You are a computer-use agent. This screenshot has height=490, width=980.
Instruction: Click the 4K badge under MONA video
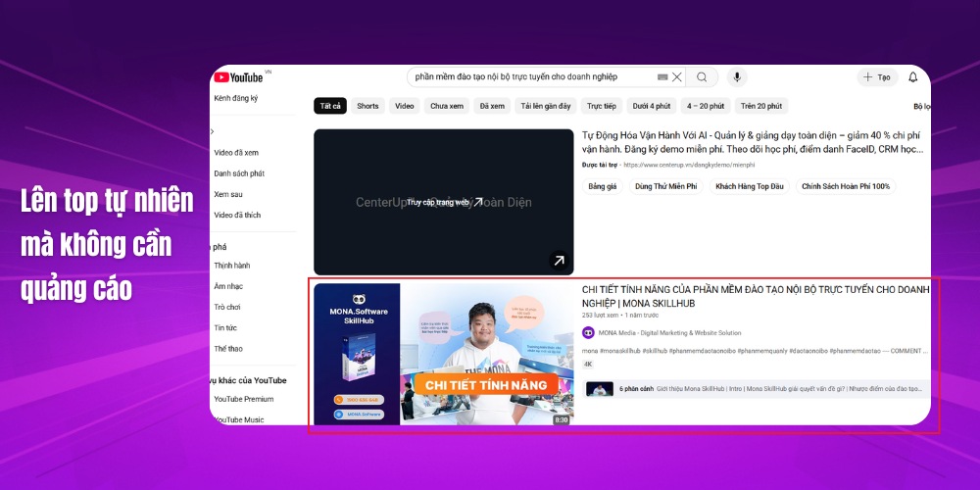587,365
